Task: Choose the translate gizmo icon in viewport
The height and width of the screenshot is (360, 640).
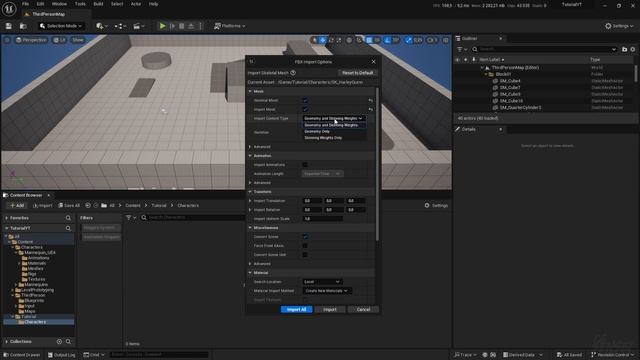Action: tap(322, 40)
